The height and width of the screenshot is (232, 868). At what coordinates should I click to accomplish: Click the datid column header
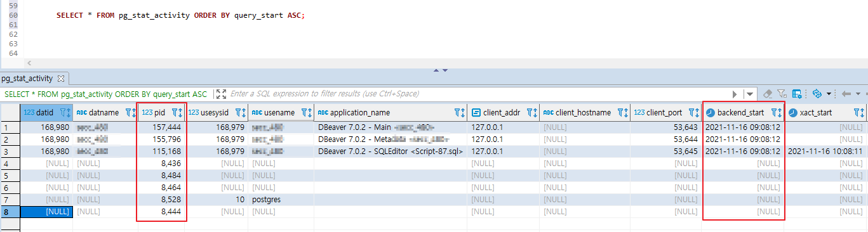point(47,112)
